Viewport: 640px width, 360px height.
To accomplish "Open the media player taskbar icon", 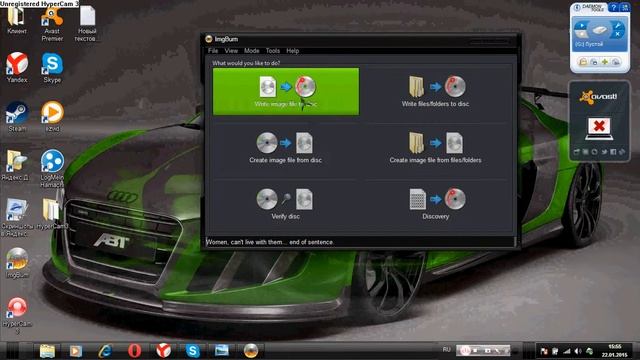I will 76,351.
